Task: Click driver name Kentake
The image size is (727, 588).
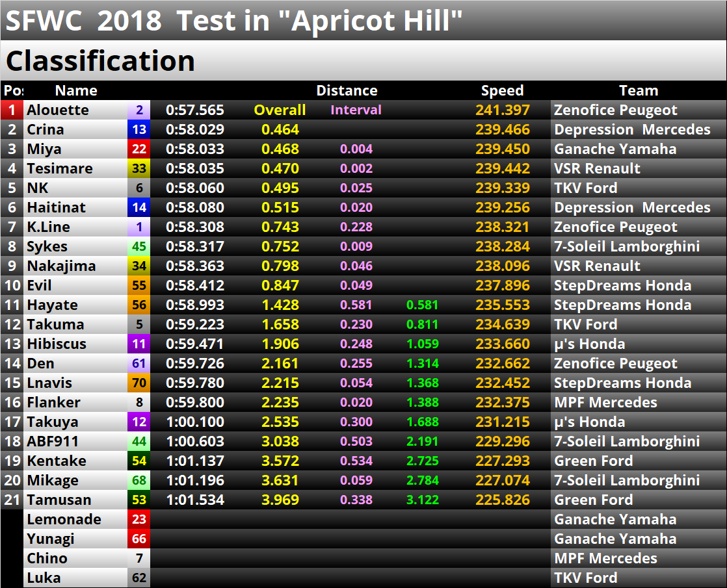Action: pyautogui.click(x=57, y=461)
